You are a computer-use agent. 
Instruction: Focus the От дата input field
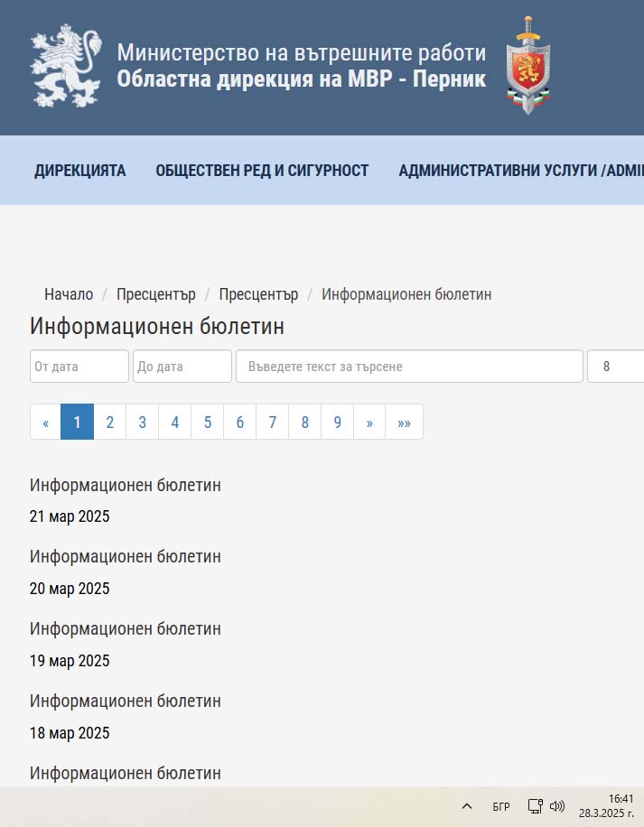pyautogui.click(x=79, y=366)
